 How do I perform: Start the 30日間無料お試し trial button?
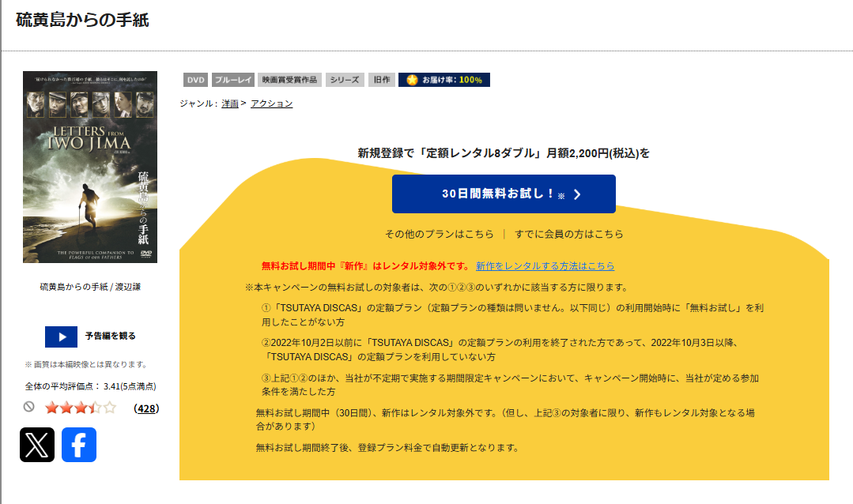504,194
